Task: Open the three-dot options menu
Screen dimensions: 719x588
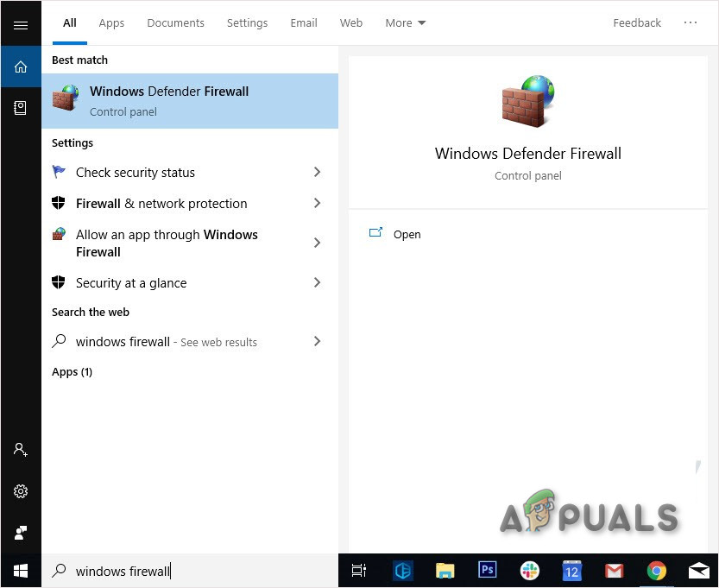Action: tap(691, 22)
